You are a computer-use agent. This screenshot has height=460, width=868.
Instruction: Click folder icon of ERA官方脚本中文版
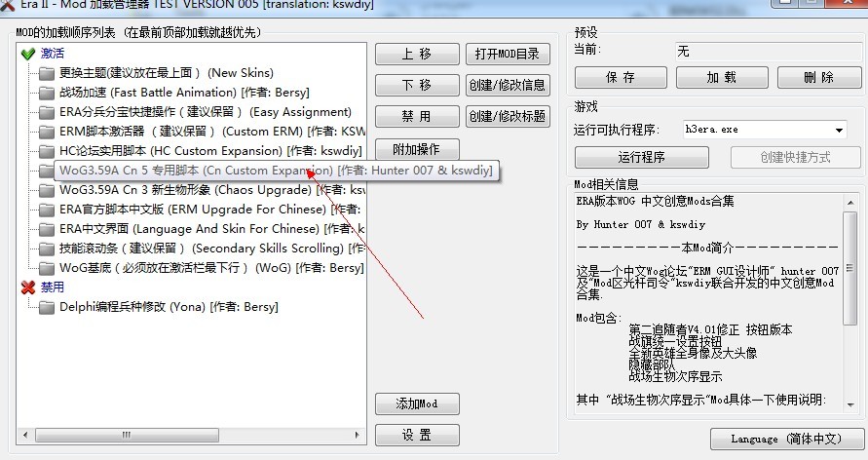click(x=47, y=210)
